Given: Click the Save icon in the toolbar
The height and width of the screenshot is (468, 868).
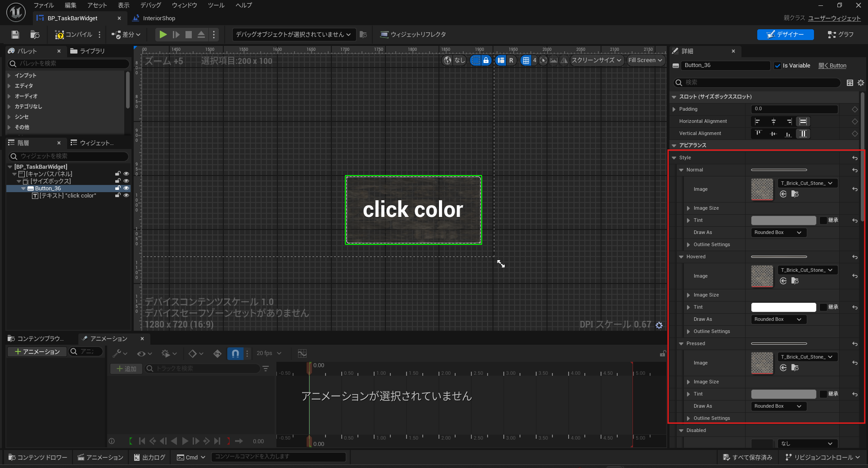Looking at the screenshot, I should [15, 35].
